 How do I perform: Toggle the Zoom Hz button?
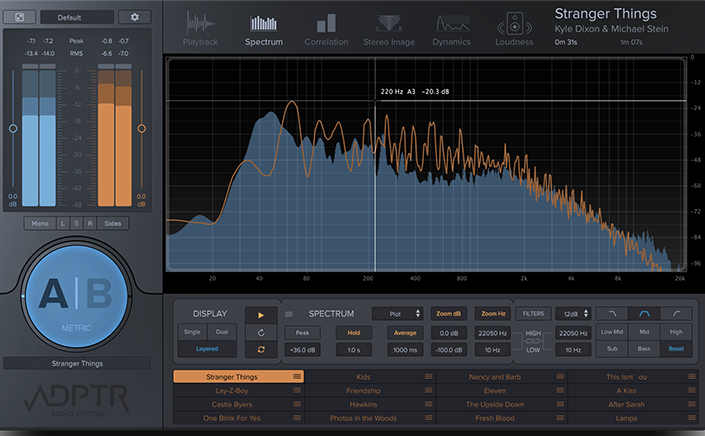[493, 314]
